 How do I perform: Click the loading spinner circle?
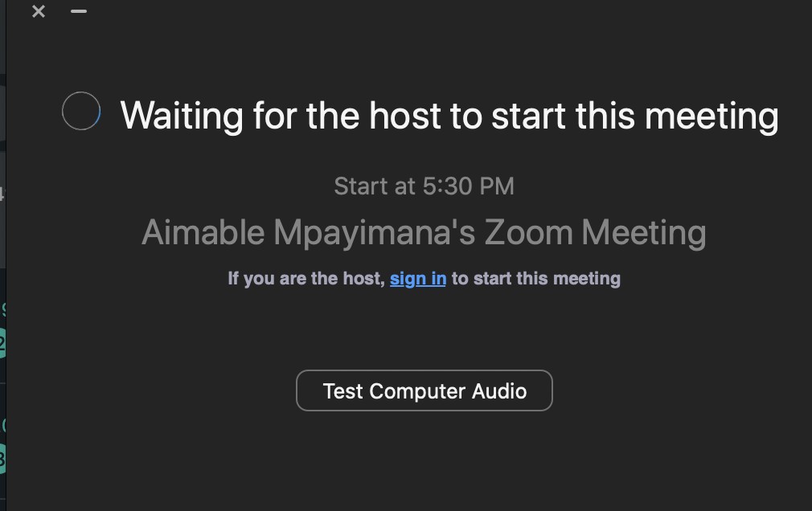click(81, 111)
